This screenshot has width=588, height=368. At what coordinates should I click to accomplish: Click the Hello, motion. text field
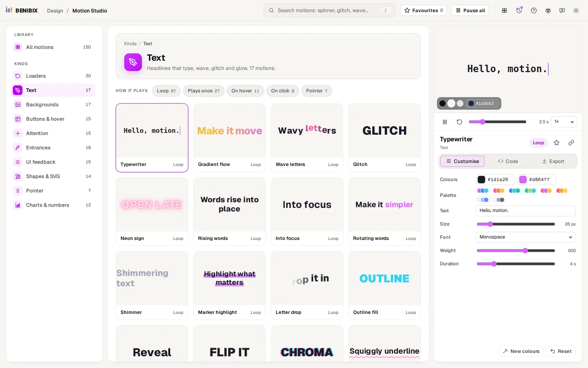pyautogui.click(x=526, y=211)
